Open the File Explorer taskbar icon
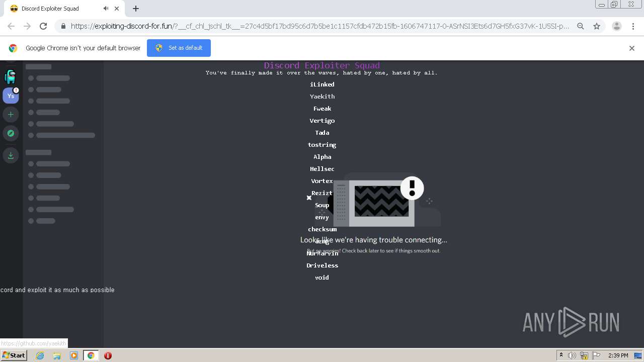This screenshot has width=644, height=362. (x=57, y=355)
